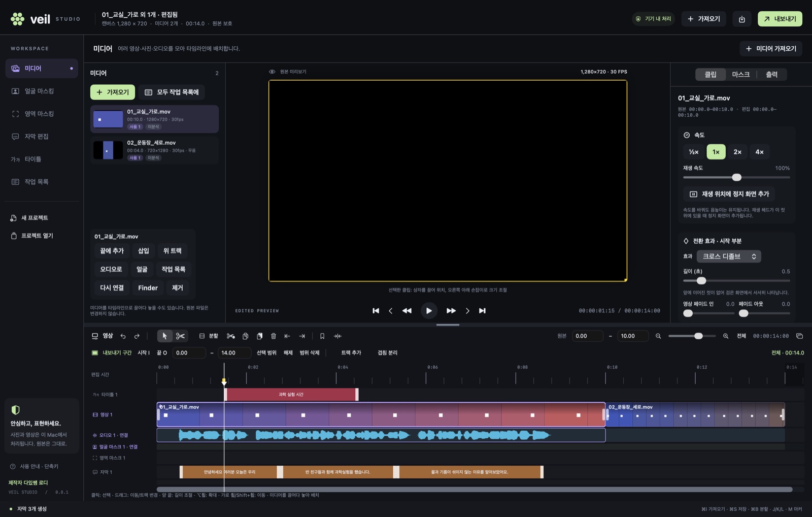Click the 분할 split button
812x517 pixels.
209,336
